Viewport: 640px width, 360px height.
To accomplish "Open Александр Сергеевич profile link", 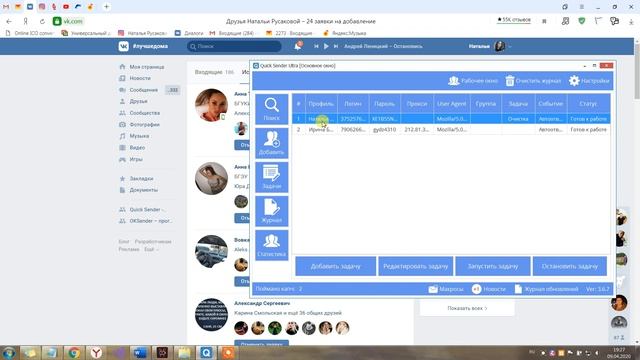I will point(262,303).
